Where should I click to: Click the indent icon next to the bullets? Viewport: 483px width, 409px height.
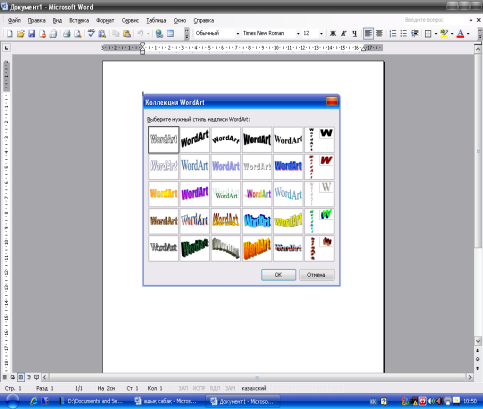(415, 34)
